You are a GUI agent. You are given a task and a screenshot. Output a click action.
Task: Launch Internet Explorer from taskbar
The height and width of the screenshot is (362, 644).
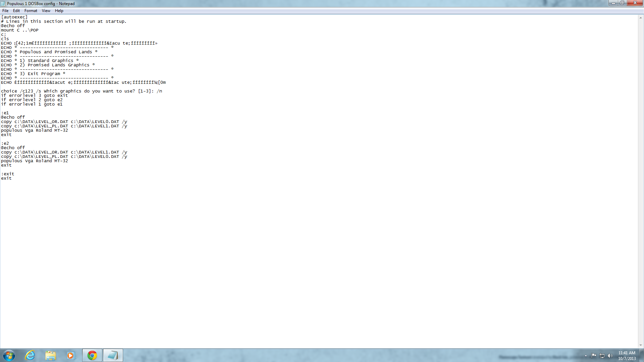30,355
